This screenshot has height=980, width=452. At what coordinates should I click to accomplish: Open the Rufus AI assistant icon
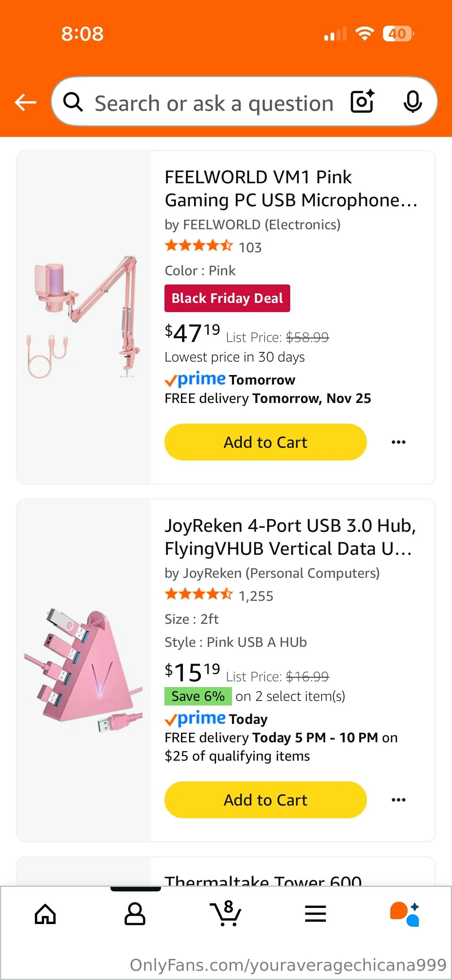point(404,914)
